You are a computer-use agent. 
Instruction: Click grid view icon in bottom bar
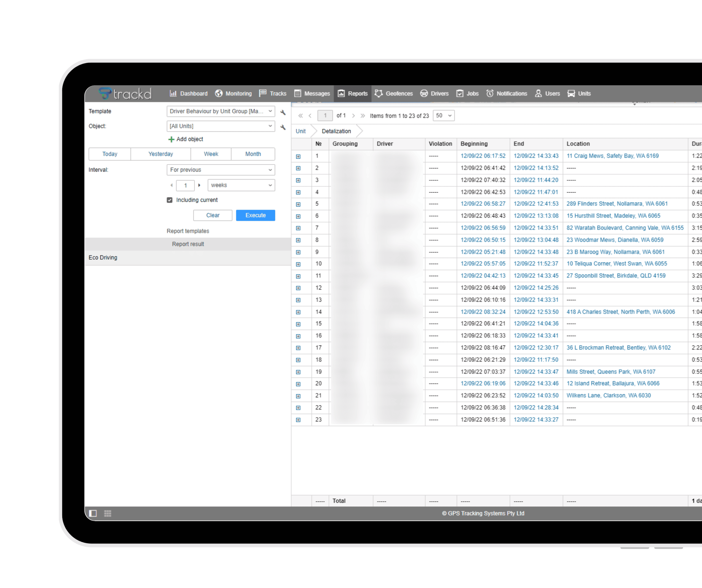(108, 513)
